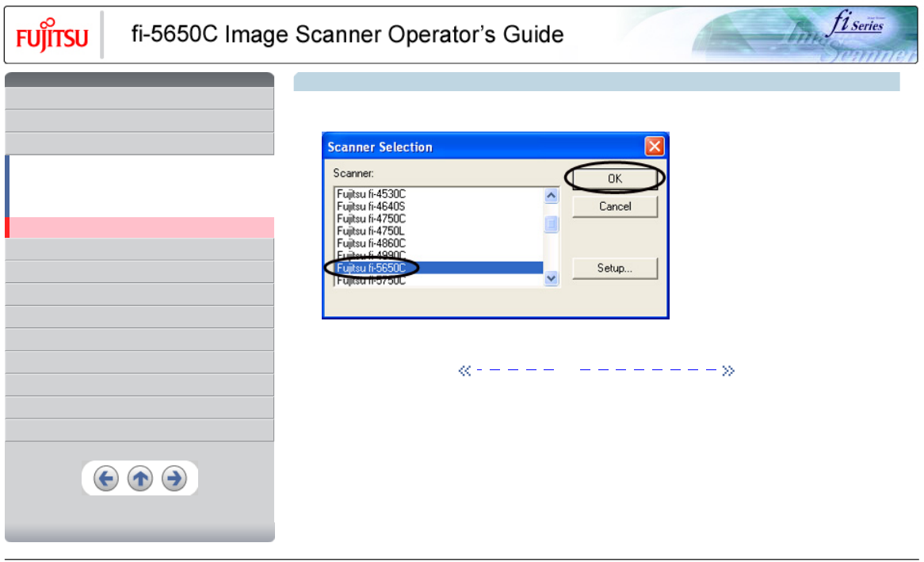This screenshot has width=924, height=562.
Task: Select the highlighted Fujitsu fi-5650C entry
Action: point(439,269)
